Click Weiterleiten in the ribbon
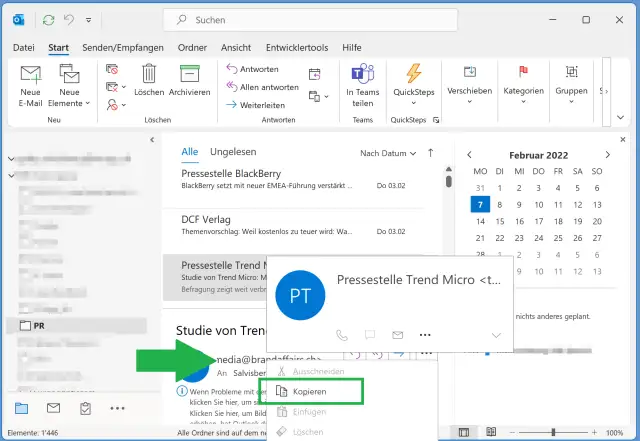 point(256,105)
